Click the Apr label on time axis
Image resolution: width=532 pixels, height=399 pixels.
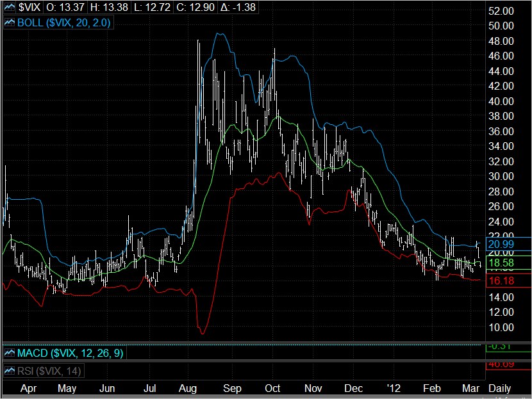[x=28, y=388]
